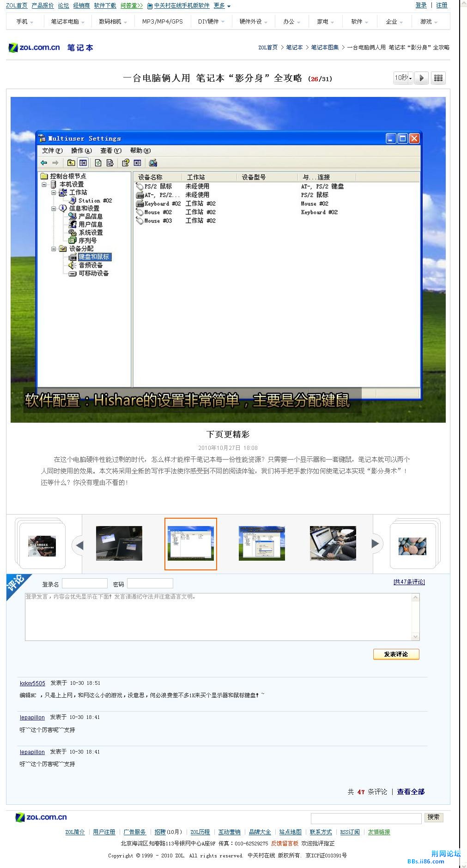Image resolution: width=467 pixels, height=868 pixels.
Task: Click the left arrow of thumbnail strip
Action: click(79, 545)
